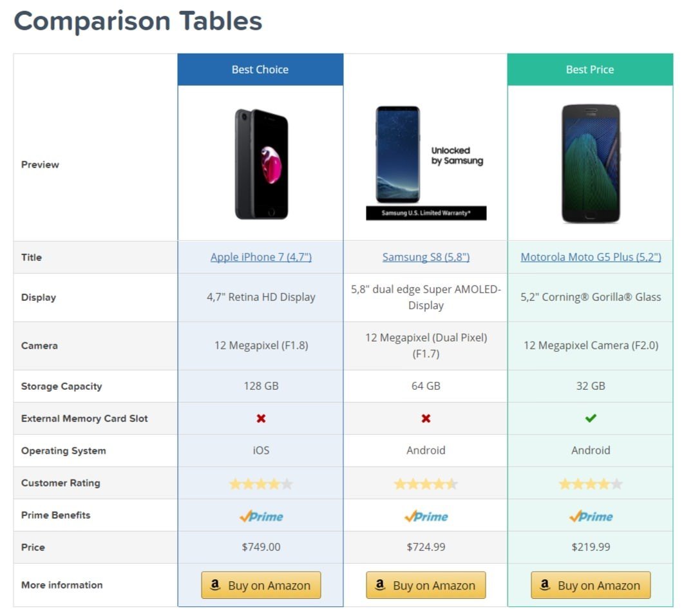The image size is (684, 616).
Task: Open the Apple iPhone 7 (4,7") title link
Action: coord(261,257)
